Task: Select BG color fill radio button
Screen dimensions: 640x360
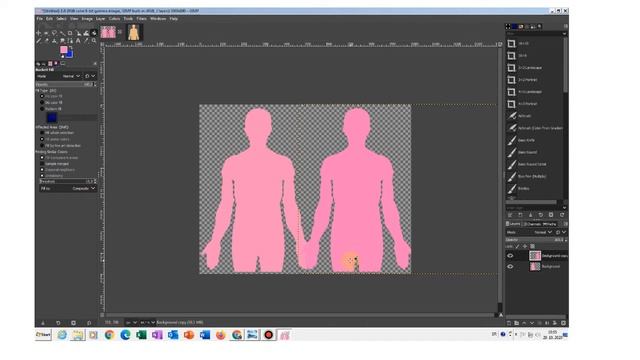Action: click(x=42, y=102)
